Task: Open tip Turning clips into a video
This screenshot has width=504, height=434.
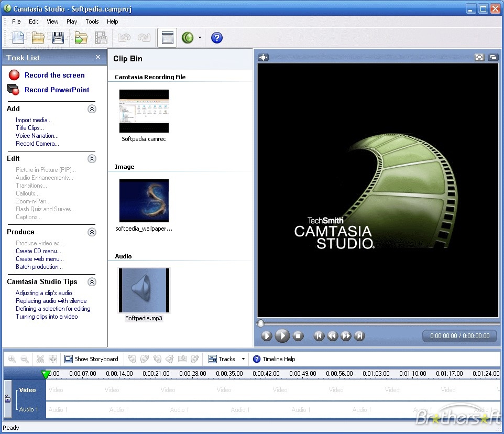Action: click(x=47, y=317)
